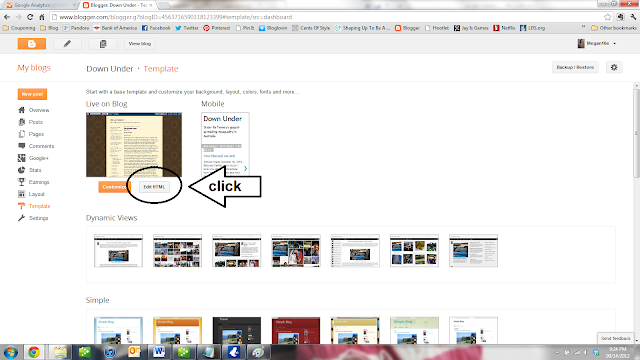Open Comments in the sidebar menu

point(41,146)
